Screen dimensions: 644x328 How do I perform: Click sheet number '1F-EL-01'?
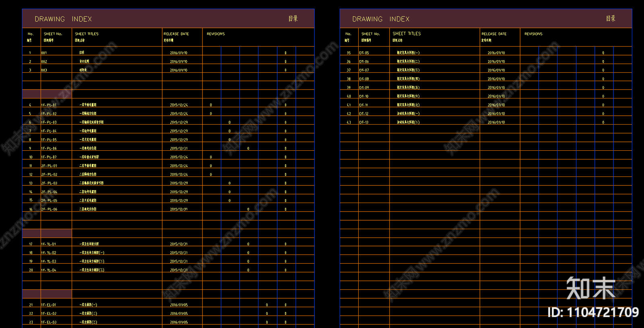point(49,305)
